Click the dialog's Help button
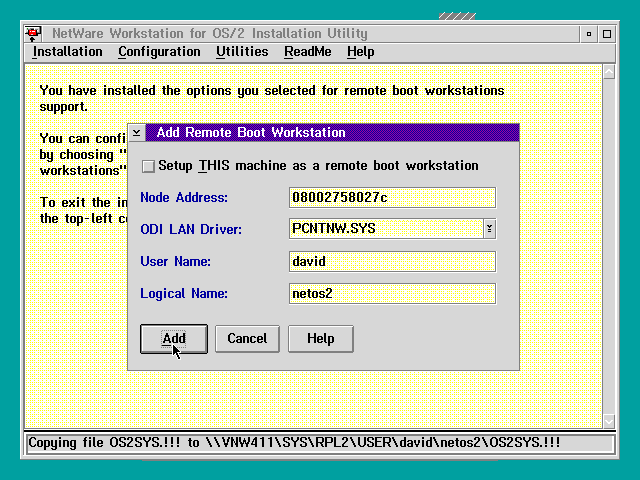The height and width of the screenshot is (480, 640). pos(321,339)
